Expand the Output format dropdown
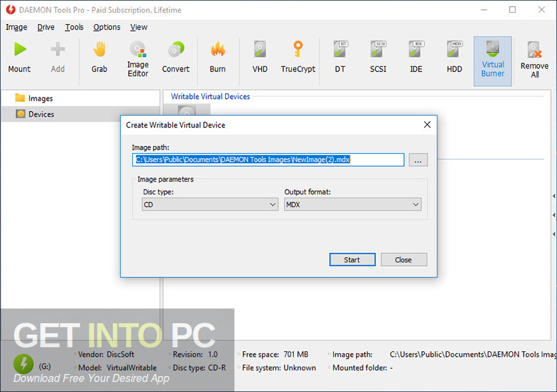Image resolution: width=557 pixels, height=392 pixels. pyautogui.click(x=353, y=204)
